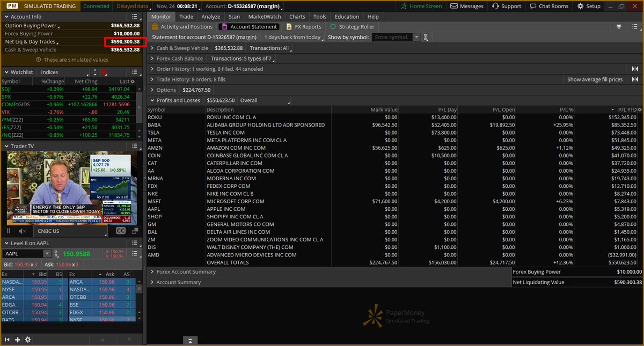Switch to the Trade tab
This screenshot has width=644, height=346.
click(x=185, y=17)
